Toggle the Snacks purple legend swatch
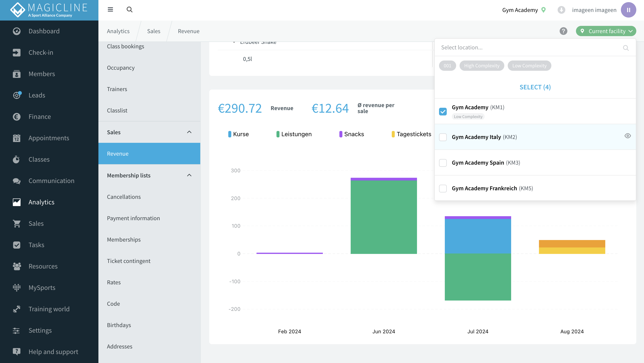The image size is (644, 363). (340, 134)
